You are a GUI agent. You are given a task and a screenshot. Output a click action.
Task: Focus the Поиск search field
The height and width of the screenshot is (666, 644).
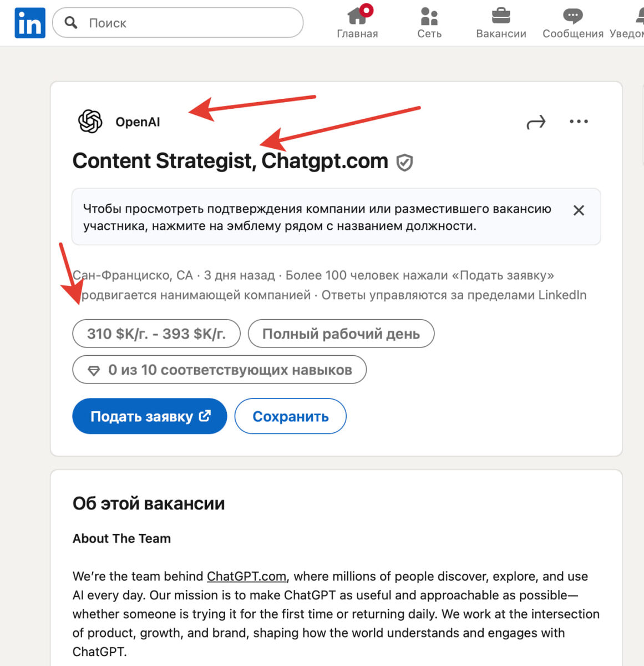(178, 23)
